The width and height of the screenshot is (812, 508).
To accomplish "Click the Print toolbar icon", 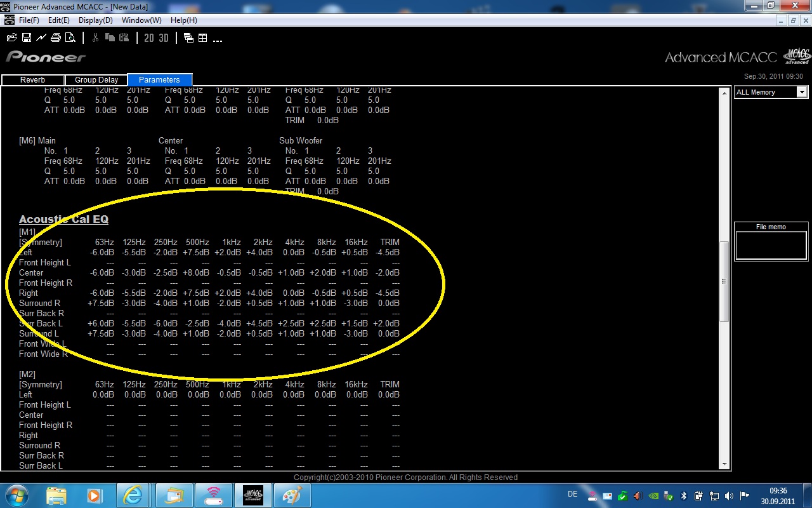I will click(56, 38).
